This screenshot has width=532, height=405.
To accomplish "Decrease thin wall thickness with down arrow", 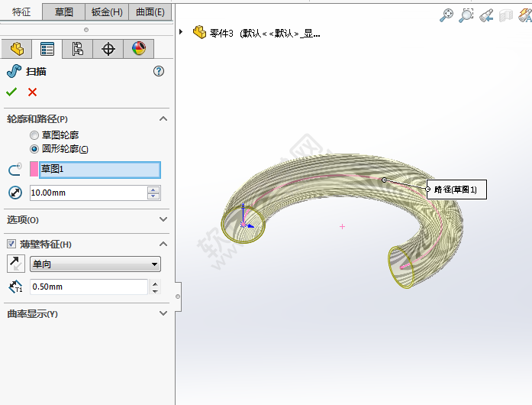I will [155, 291].
